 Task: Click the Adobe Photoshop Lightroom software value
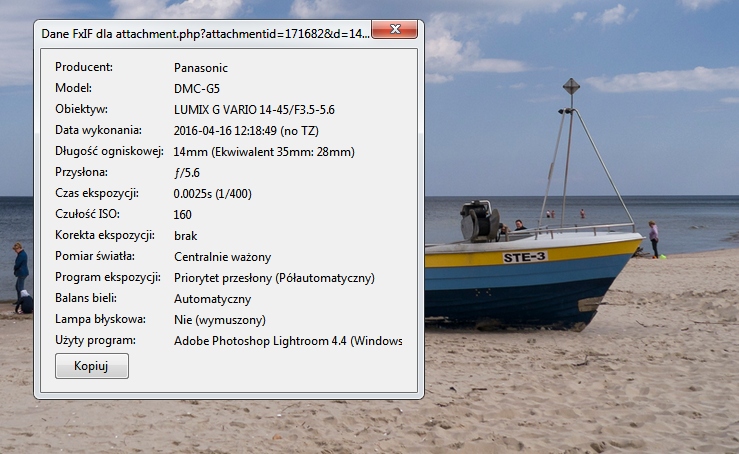click(x=287, y=341)
